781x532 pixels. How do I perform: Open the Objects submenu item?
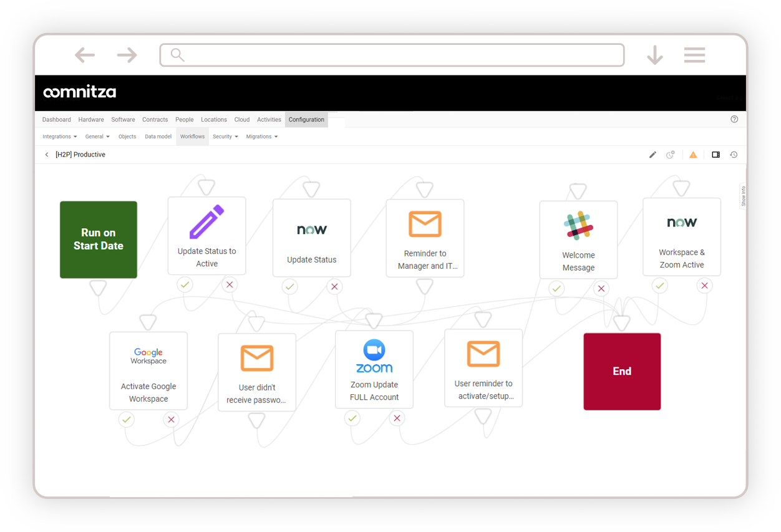127,137
